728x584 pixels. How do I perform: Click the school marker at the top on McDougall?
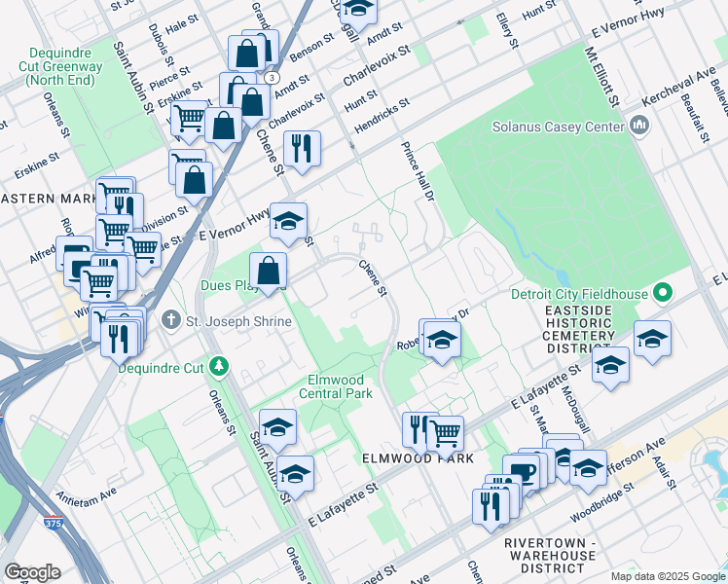click(358, 9)
